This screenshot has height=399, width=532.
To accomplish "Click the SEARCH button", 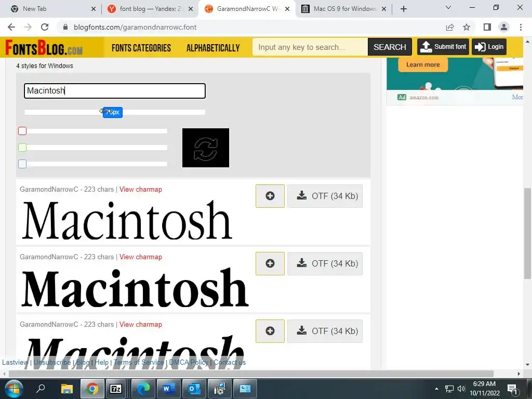I will point(390,47).
